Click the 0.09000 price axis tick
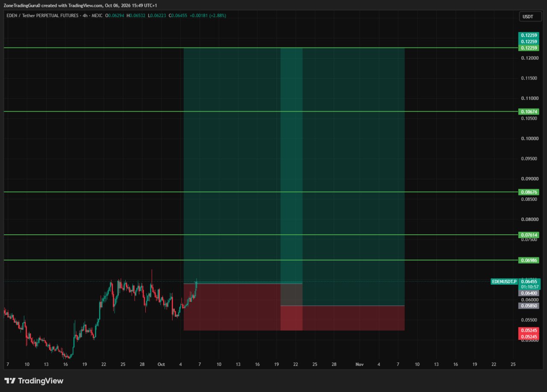Image resolution: width=547 pixels, height=392 pixels. pyautogui.click(x=529, y=179)
